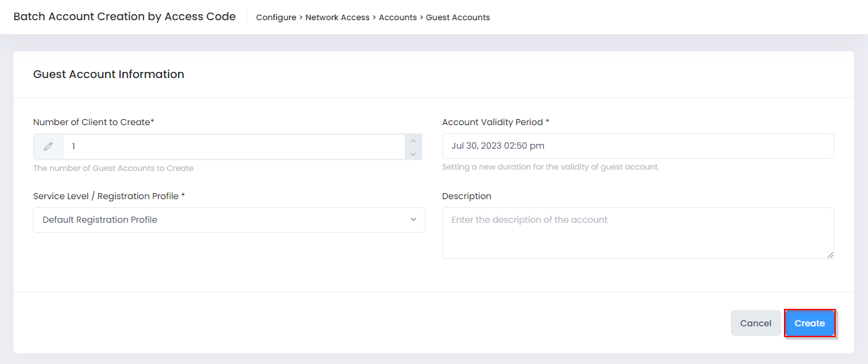
Task: Click the Account Validity Period label
Action: pyautogui.click(x=492, y=122)
